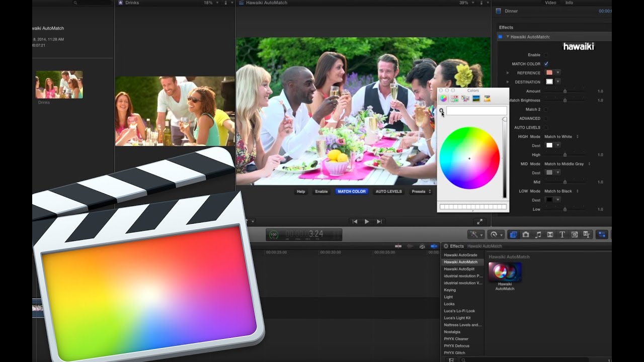Expand the DESTINATION disclosure triangle

pos(508,82)
